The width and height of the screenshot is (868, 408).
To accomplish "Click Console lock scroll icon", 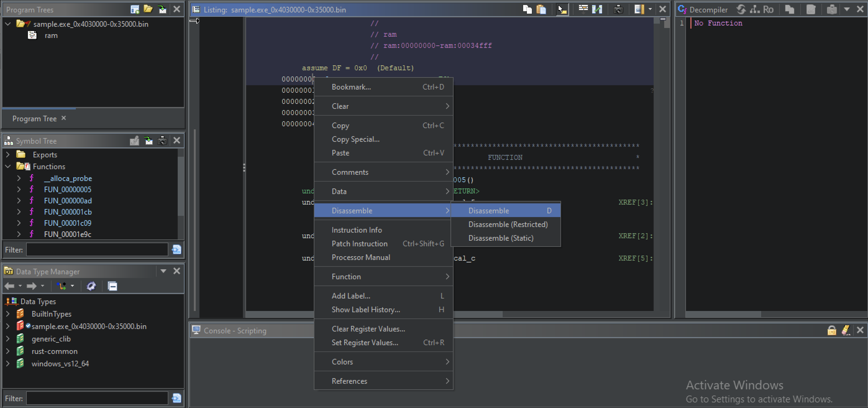I will point(832,330).
